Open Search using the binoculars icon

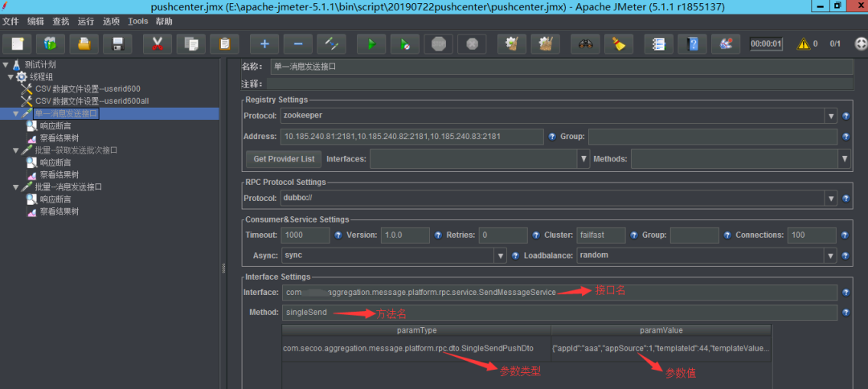pos(586,43)
